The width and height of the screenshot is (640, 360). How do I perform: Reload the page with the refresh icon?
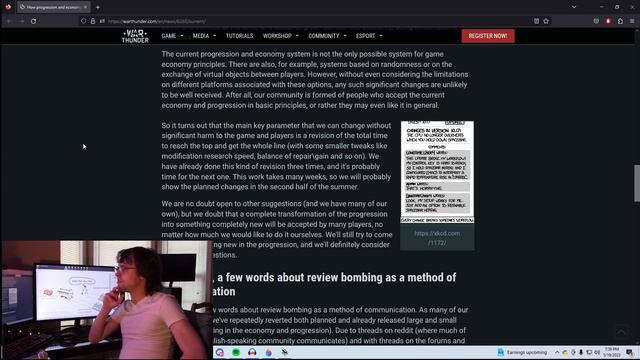tap(33, 21)
